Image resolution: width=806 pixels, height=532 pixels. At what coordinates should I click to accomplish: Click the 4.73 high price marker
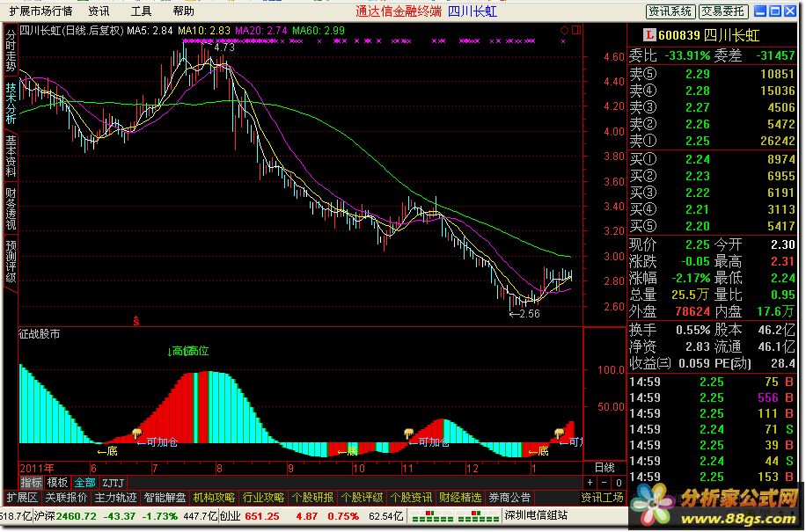[223, 47]
